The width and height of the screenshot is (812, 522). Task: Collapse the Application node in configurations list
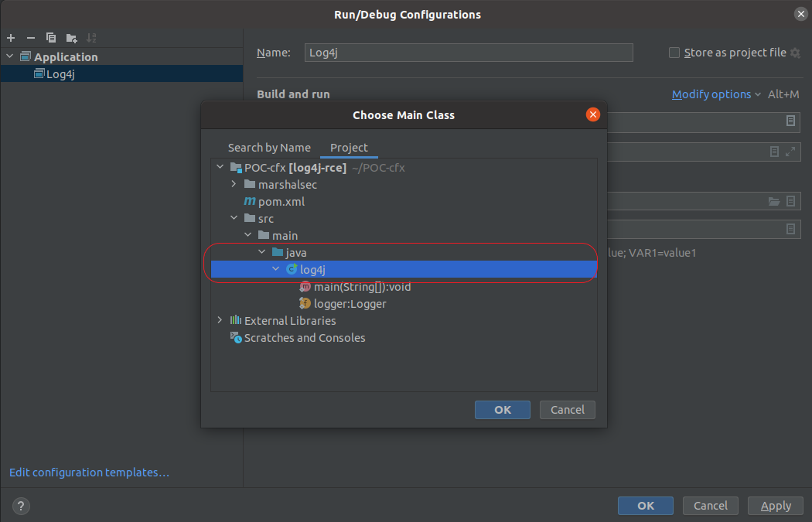pyautogui.click(x=10, y=56)
